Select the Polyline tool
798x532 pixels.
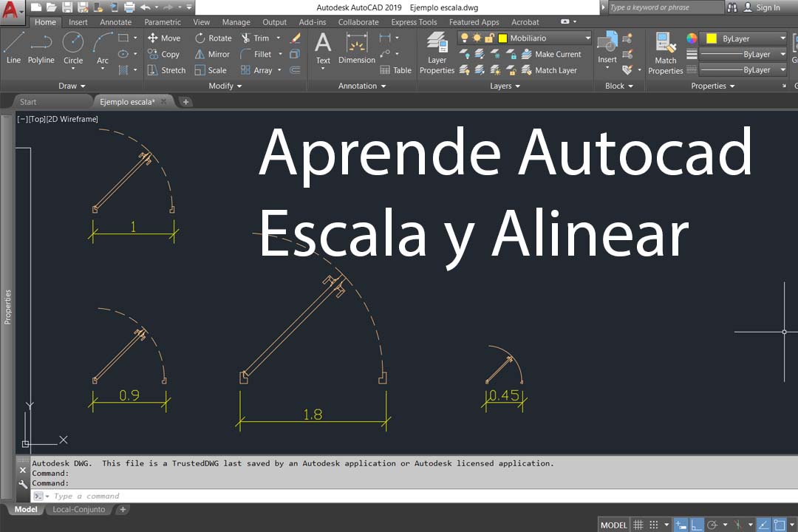click(x=41, y=47)
